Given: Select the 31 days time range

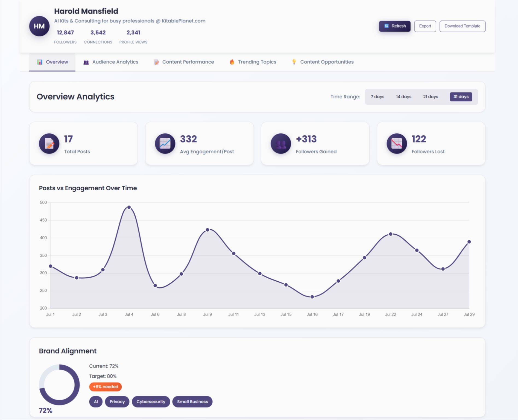Looking at the screenshot, I should click(461, 97).
